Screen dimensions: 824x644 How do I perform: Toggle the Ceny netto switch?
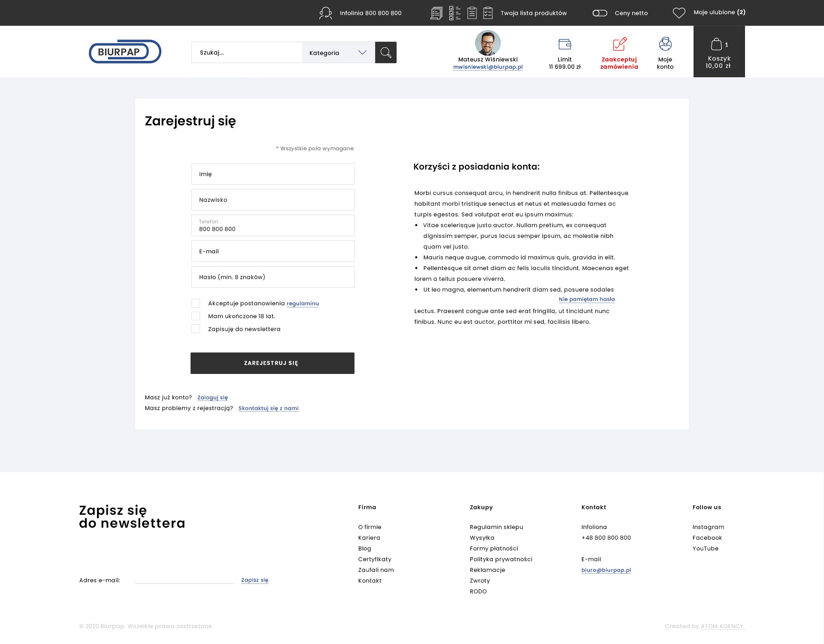pos(600,13)
